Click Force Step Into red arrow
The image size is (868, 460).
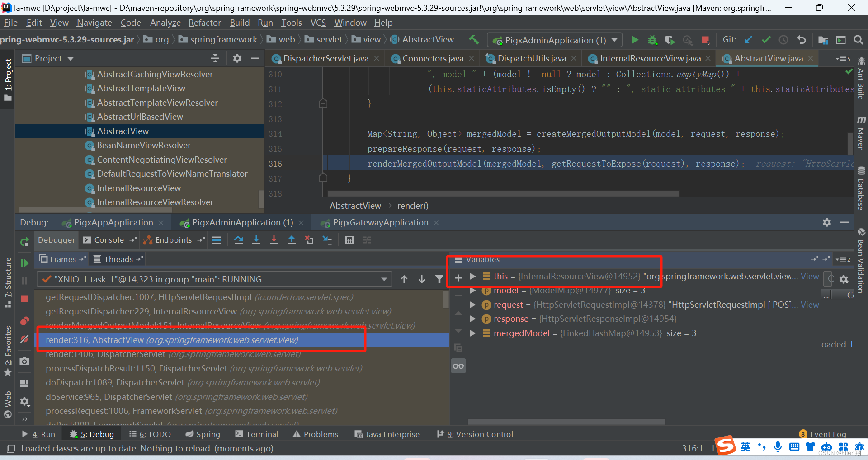pos(274,240)
